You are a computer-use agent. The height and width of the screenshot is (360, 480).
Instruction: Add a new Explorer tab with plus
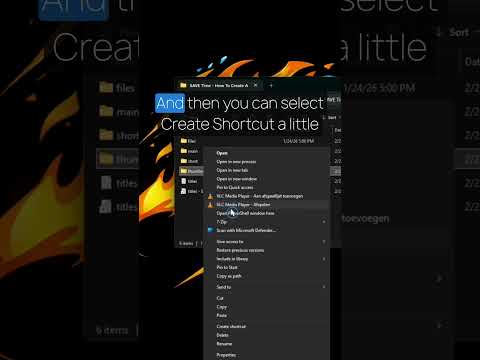tap(271, 86)
